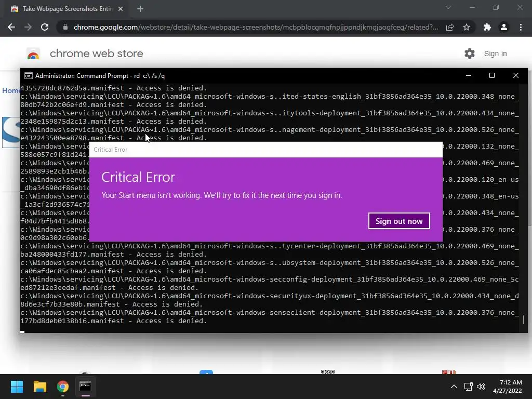The height and width of the screenshot is (399, 532).
Task: Click Sign in on the web store
Action: [x=495, y=54]
